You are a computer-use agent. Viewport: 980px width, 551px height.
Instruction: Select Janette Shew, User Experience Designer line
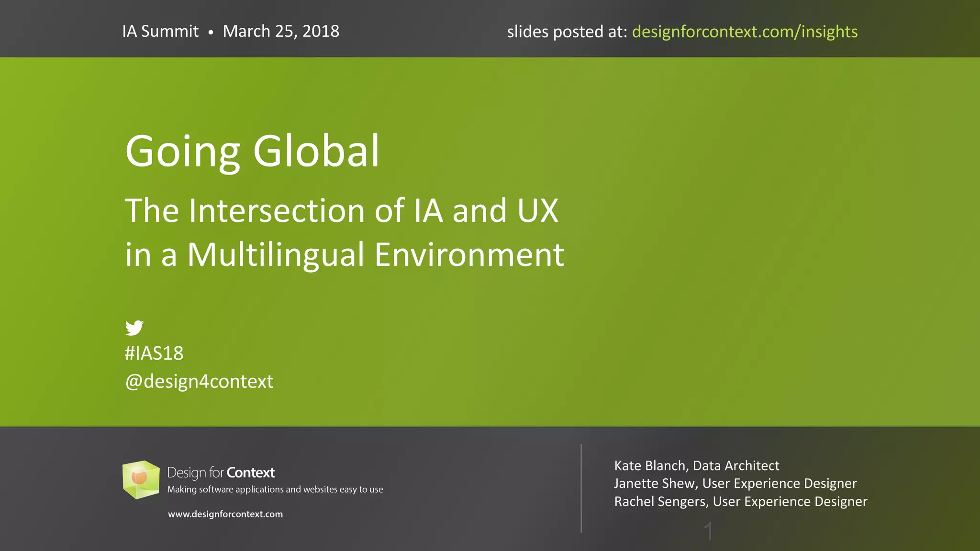[x=735, y=483]
